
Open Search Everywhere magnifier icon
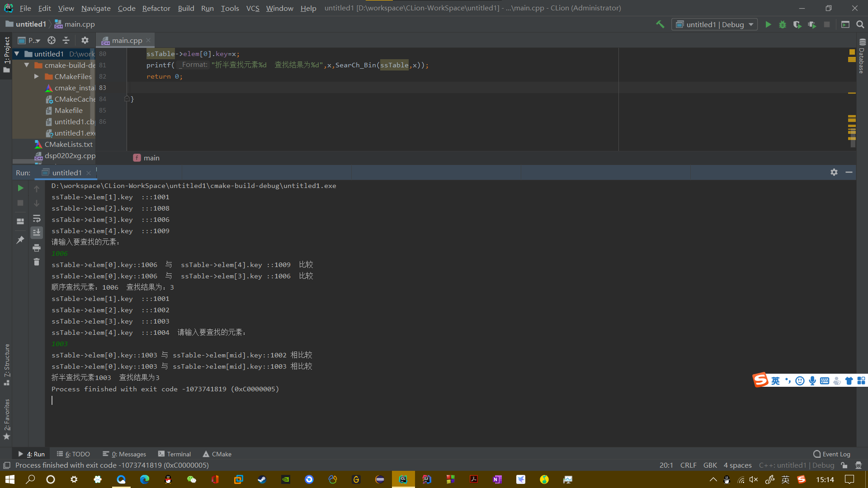click(860, 24)
